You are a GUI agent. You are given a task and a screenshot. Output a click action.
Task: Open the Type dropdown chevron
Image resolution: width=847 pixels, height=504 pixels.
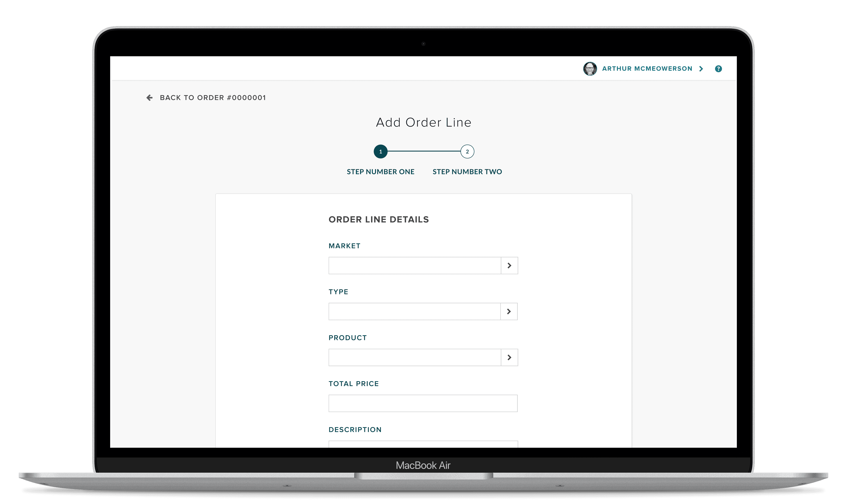coord(509,311)
